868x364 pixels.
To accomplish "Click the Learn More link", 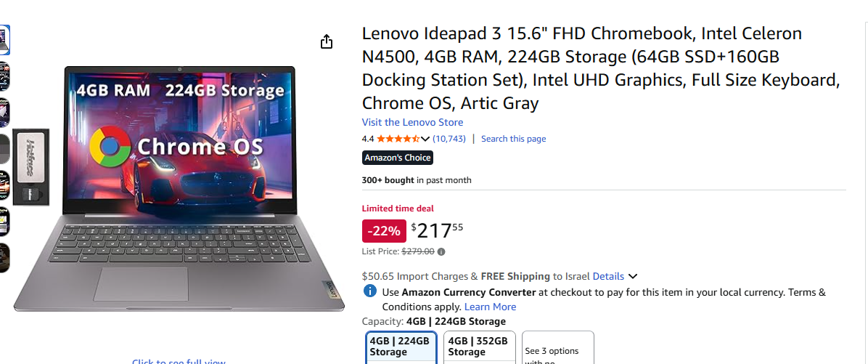I will point(490,307).
